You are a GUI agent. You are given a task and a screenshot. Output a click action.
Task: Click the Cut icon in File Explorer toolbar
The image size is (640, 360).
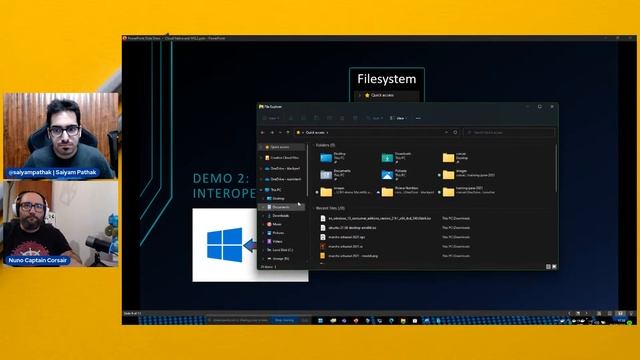(x=291, y=118)
